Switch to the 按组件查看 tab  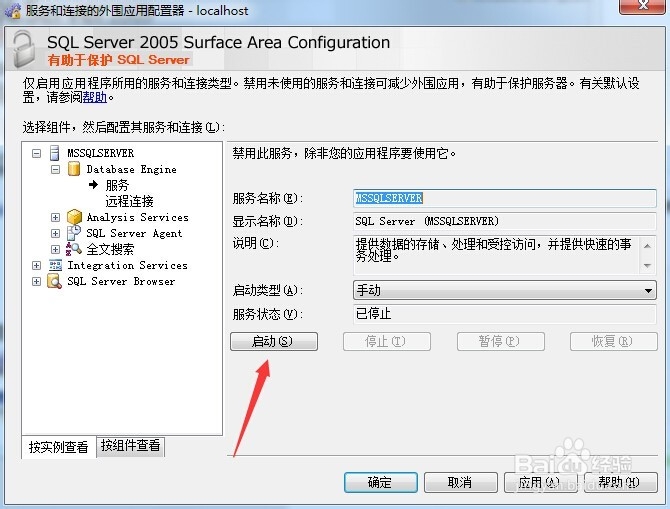click(x=130, y=446)
